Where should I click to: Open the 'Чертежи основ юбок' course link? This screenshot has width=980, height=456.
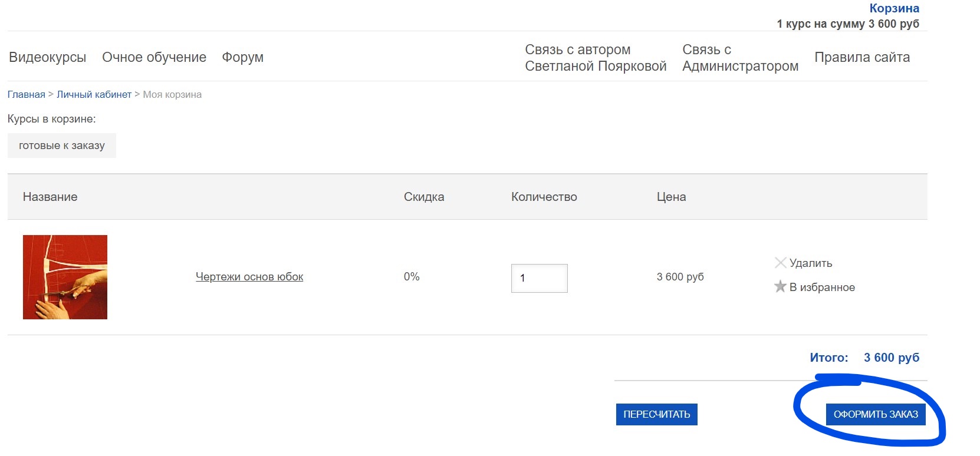click(x=249, y=277)
